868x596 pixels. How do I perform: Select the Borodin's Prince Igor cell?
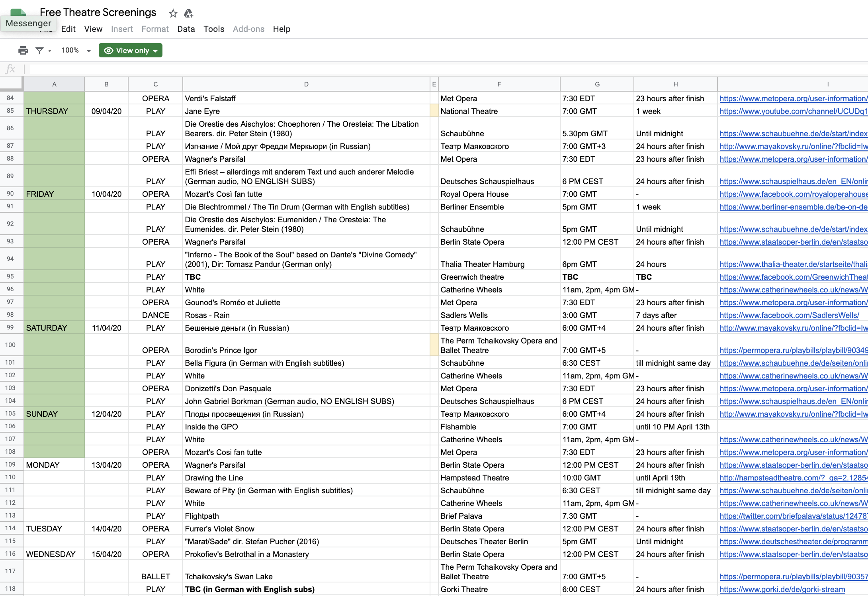pyautogui.click(x=306, y=345)
